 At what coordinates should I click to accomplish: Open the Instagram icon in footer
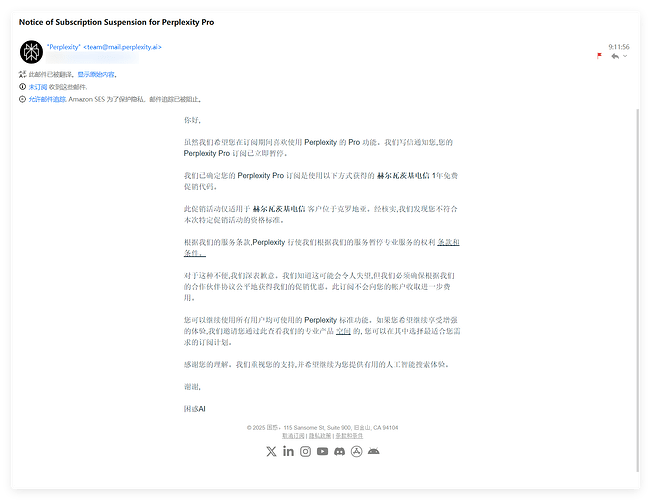click(306, 451)
